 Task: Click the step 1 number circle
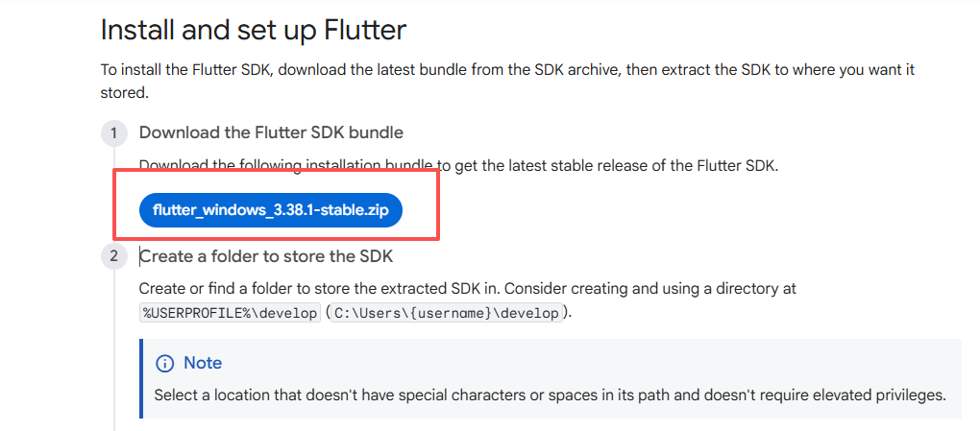coord(113,132)
